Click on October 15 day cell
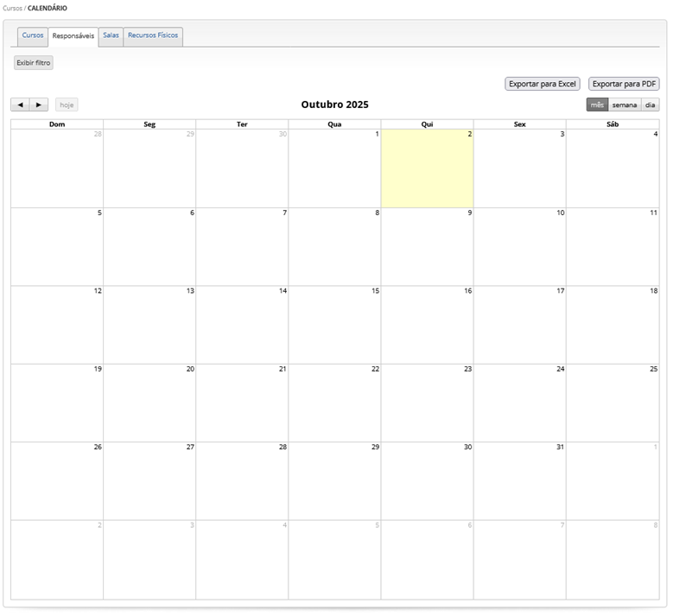The width and height of the screenshot is (673, 616). (334, 325)
